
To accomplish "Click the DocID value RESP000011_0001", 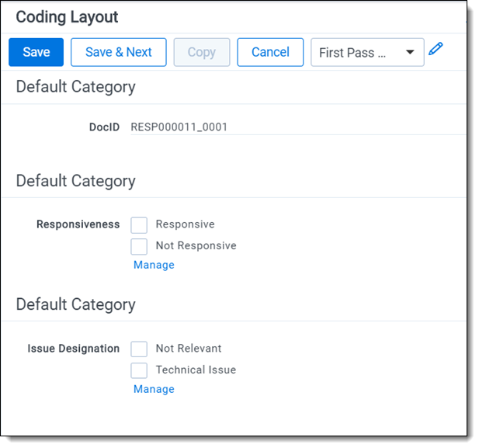I will click(x=179, y=127).
